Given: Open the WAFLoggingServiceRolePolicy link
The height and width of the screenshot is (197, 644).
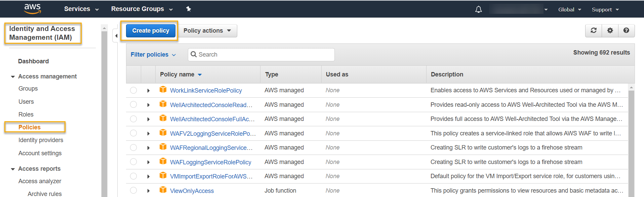Looking at the screenshot, I should pos(210,162).
